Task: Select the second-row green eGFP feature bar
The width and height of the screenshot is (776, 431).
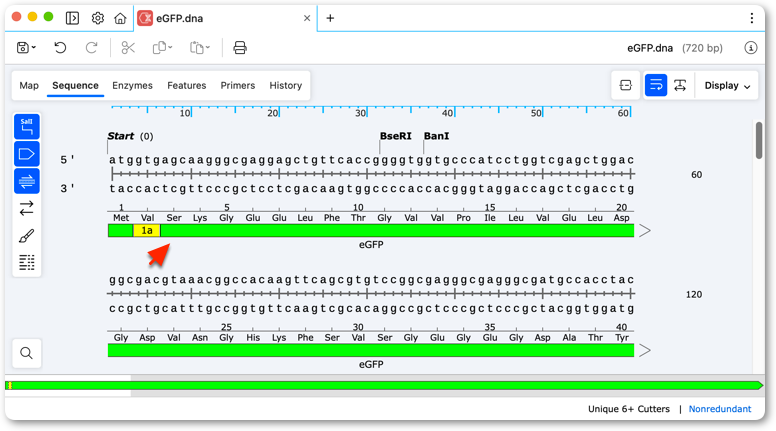Action: tap(371, 350)
